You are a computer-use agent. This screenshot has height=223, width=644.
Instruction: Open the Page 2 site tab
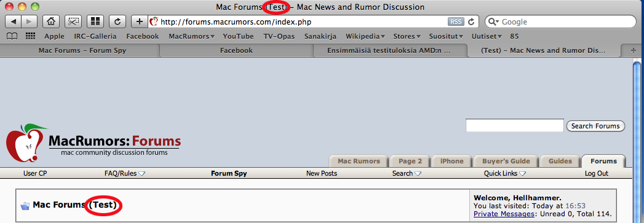[410, 161]
